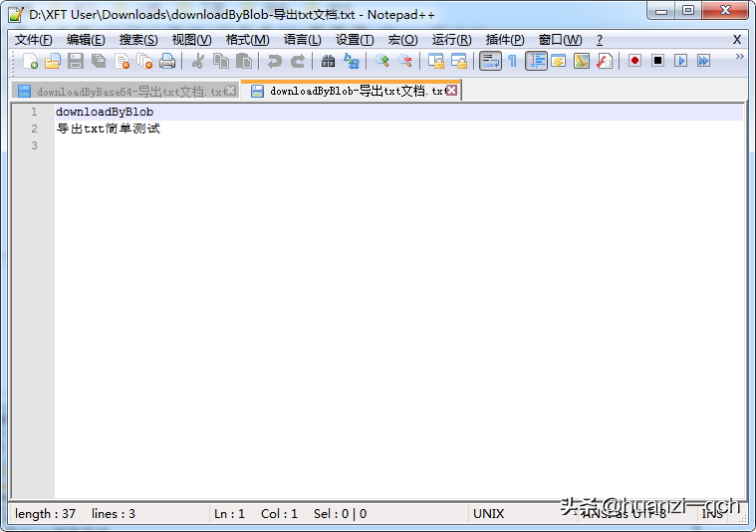Open Find dialog with binoculars icon
This screenshot has height=532, width=756.
pos(328,61)
